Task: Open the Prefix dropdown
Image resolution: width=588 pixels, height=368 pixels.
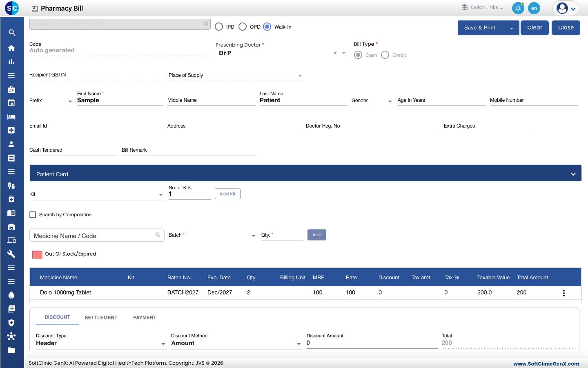Action: (51, 101)
